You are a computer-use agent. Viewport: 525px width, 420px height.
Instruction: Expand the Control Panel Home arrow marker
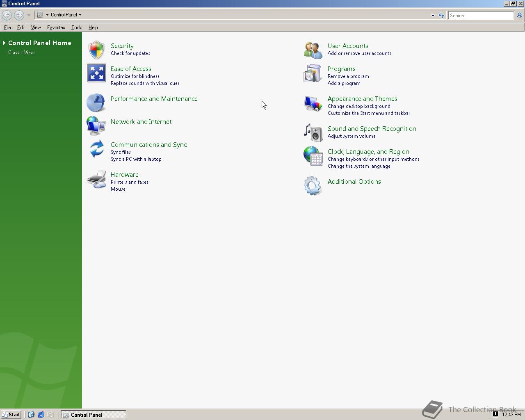[4, 43]
